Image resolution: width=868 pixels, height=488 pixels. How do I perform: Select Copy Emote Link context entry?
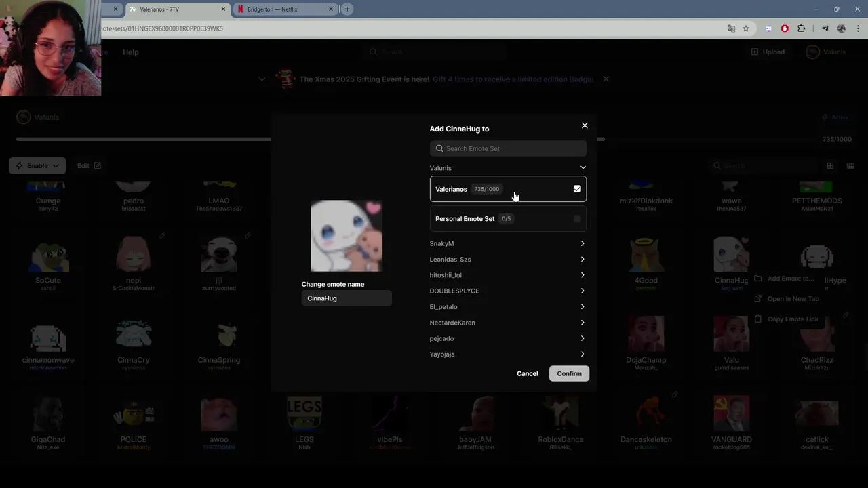[787, 319]
